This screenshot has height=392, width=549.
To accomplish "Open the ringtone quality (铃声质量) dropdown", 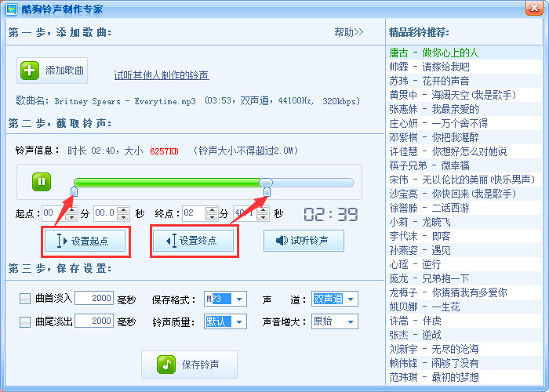I will point(238,321).
